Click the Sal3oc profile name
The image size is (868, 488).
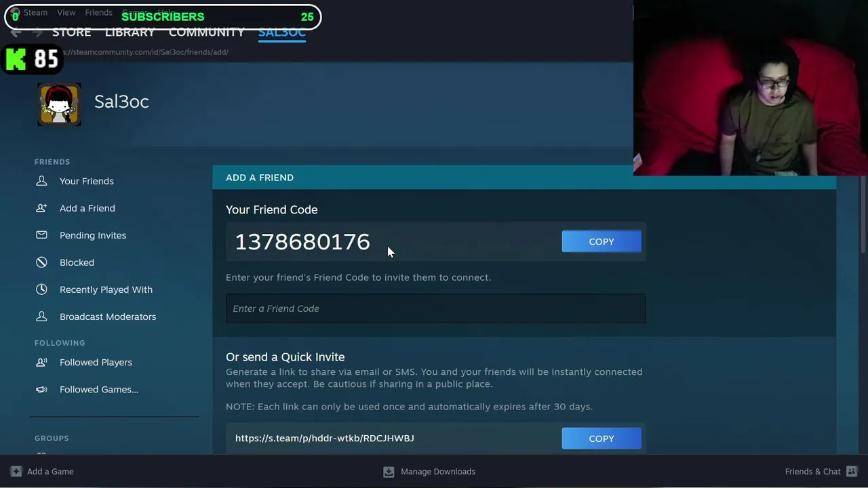pyautogui.click(x=121, y=102)
